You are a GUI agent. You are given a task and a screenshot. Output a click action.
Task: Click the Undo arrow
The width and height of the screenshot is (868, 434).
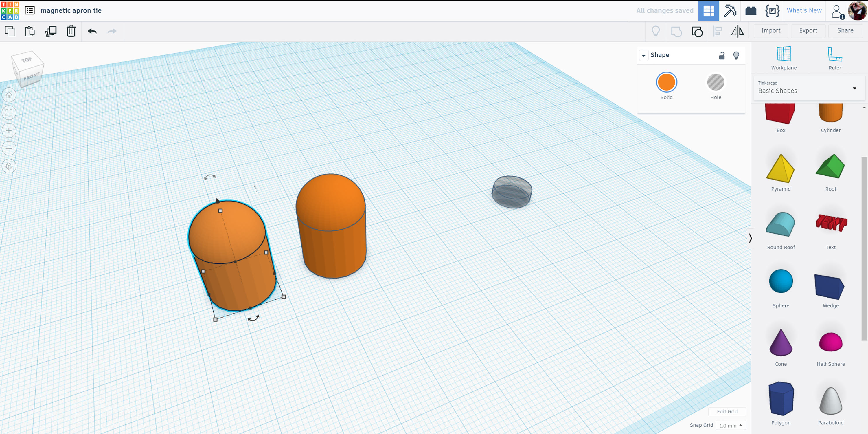click(x=92, y=31)
